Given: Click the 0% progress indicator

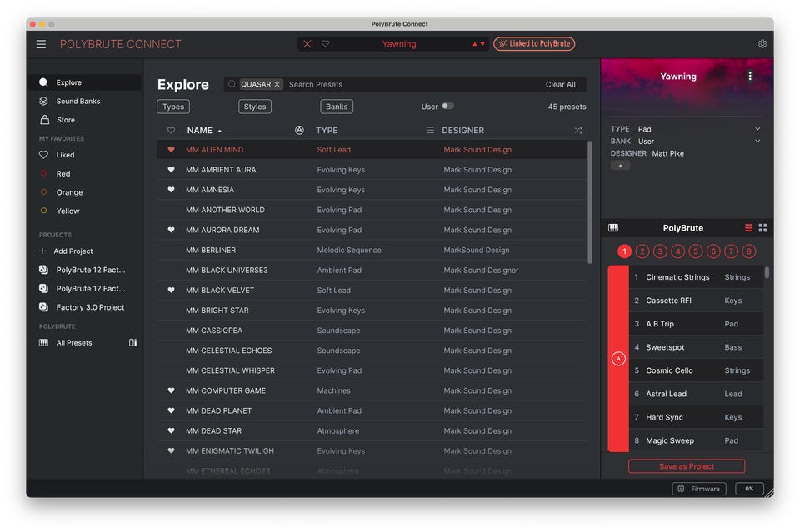Looking at the screenshot, I should coord(749,489).
